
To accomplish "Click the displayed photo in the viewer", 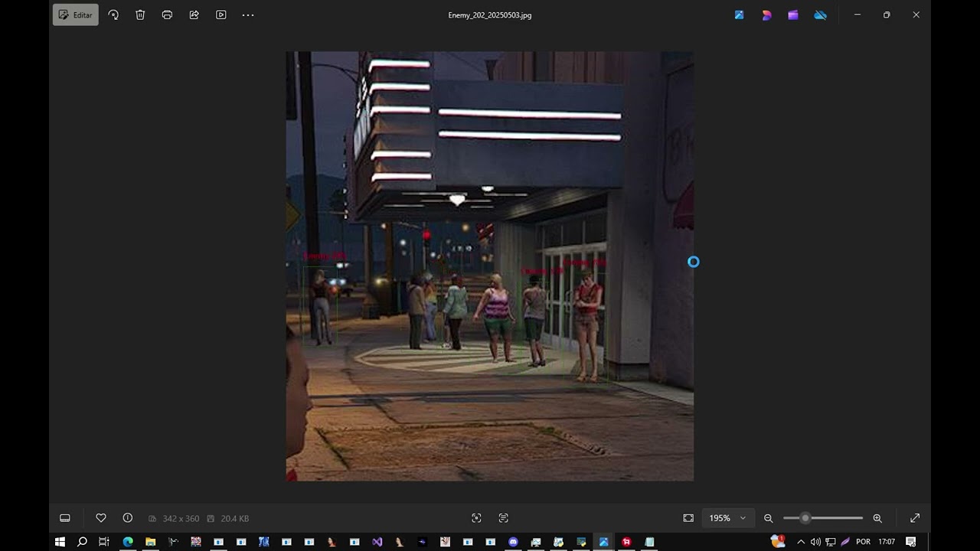I will (490, 266).
